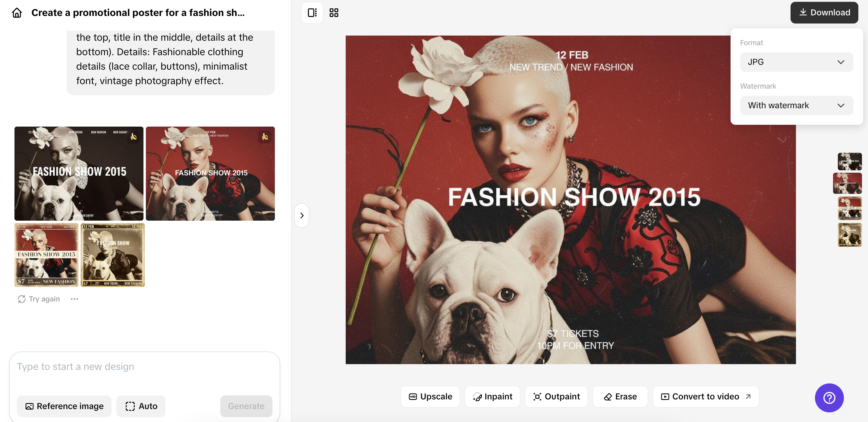This screenshot has height=422, width=868.
Task: Switch to grid view layout
Action: 334,12
